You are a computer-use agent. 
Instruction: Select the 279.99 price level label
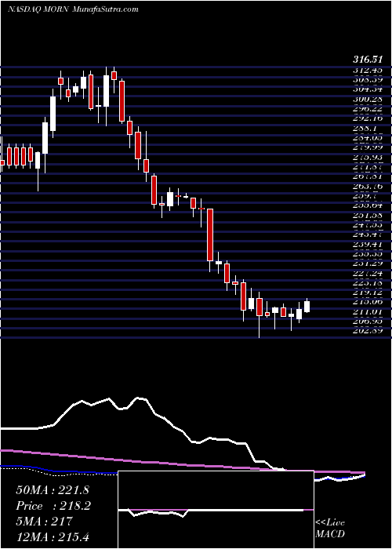tap(368, 147)
